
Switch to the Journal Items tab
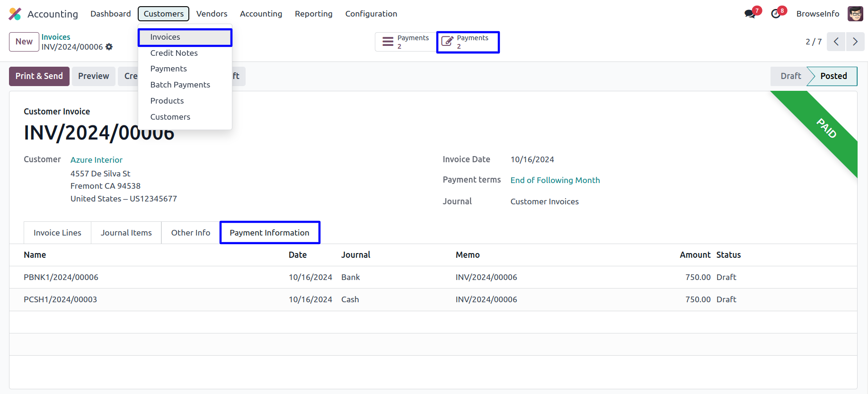tap(126, 233)
